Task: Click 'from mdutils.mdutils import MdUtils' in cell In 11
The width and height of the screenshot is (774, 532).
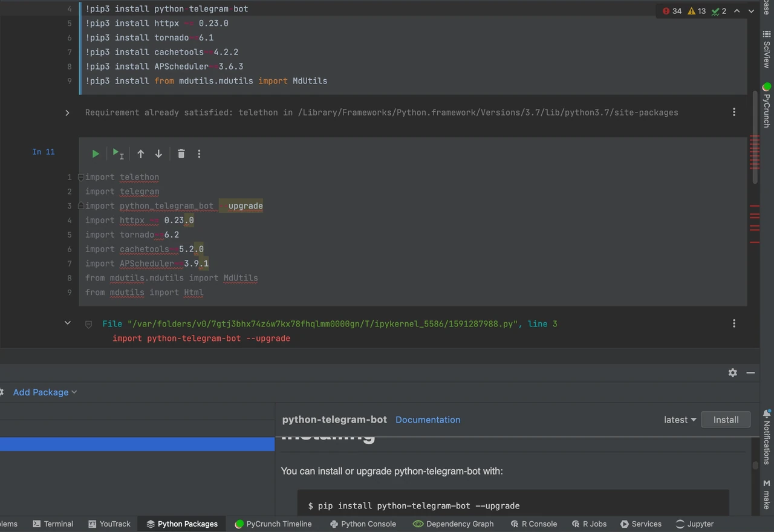Action: click(172, 278)
